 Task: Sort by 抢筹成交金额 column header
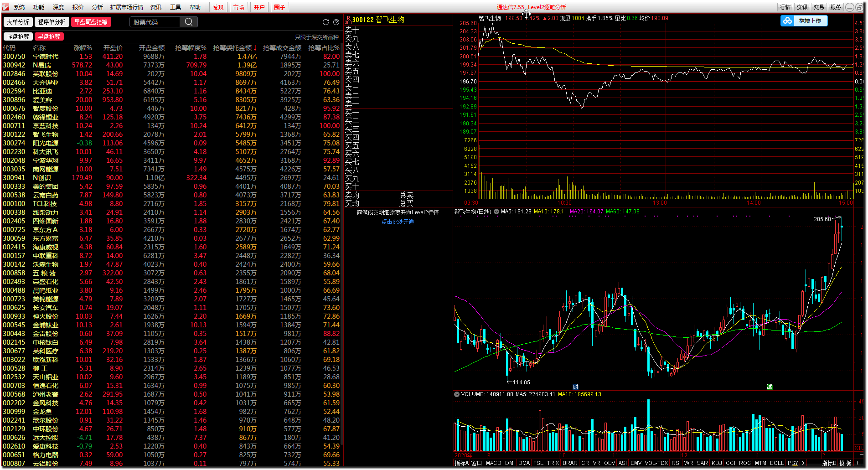pyautogui.click(x=282, y=48)
